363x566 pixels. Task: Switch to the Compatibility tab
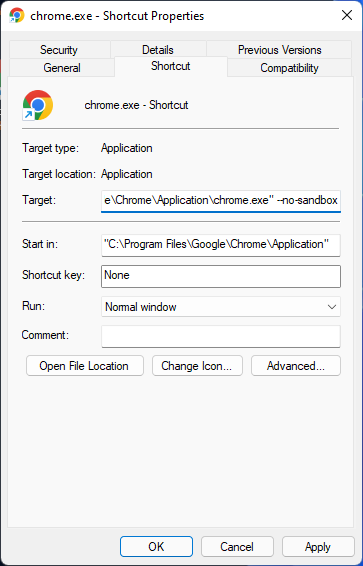click(x=289, y=68)
